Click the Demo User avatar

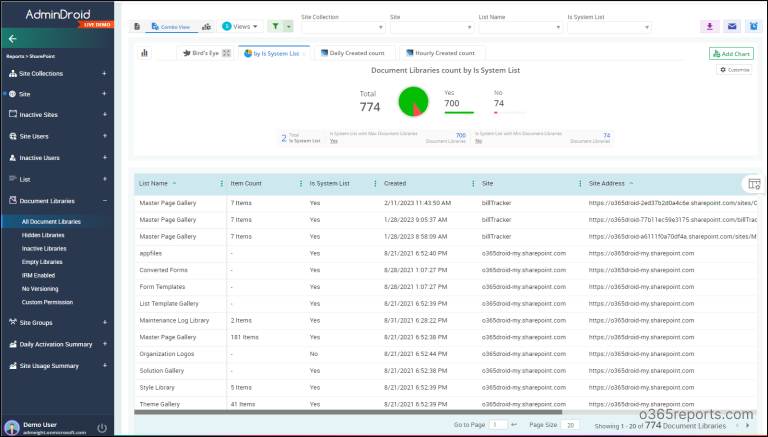point(12,428)
